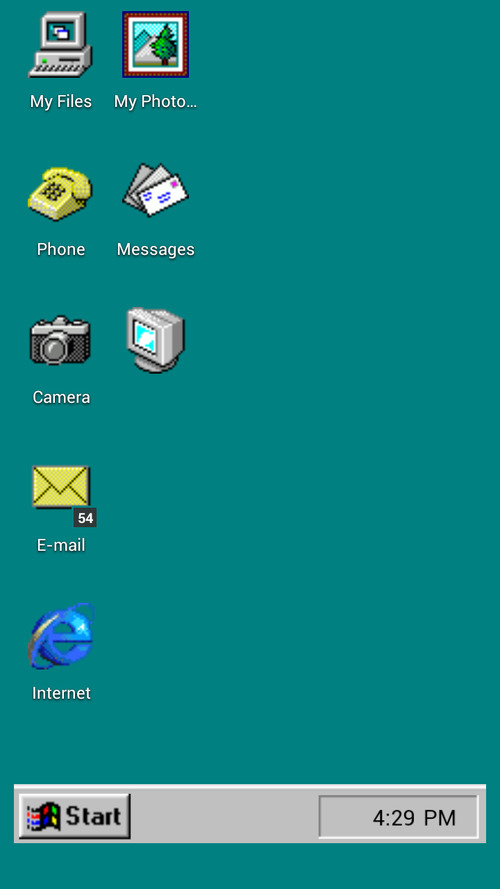Select the "Phone" text label
This screenshot has height=889, width=500.
[x=61, y=249]
